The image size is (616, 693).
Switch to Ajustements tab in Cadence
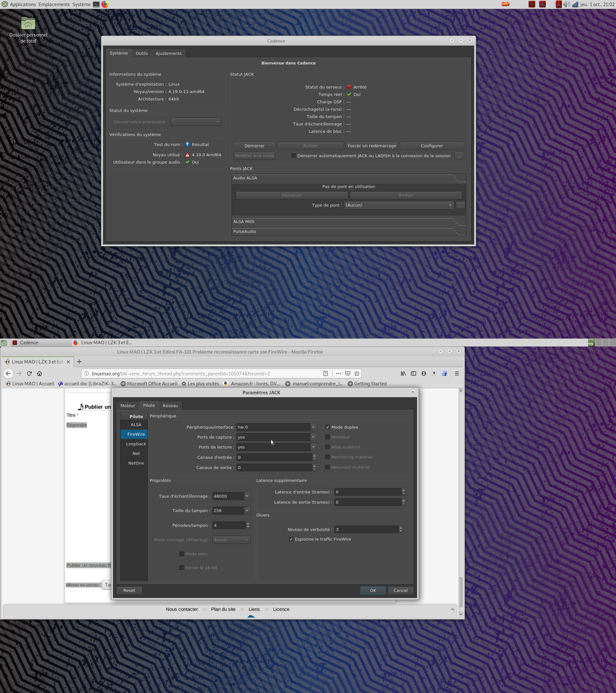coord(168,54)
